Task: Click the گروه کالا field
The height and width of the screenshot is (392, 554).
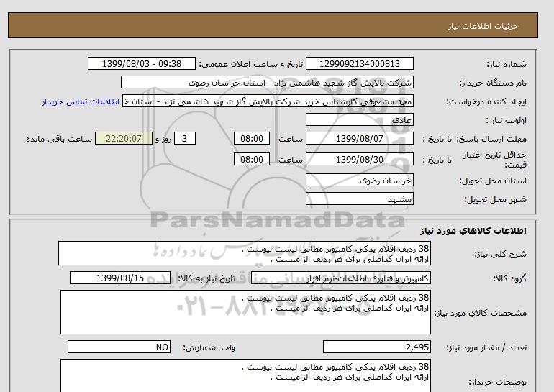Action: point(340,278)
